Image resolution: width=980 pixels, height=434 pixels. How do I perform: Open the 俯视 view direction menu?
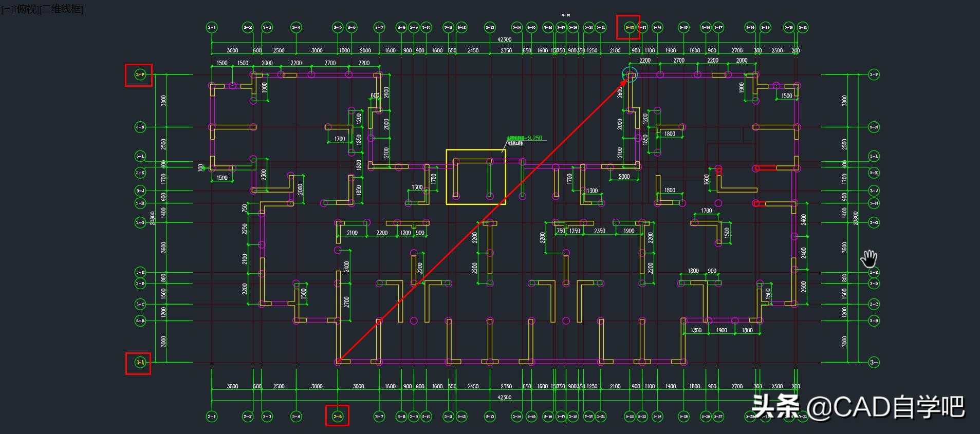(x=28, y=9)
